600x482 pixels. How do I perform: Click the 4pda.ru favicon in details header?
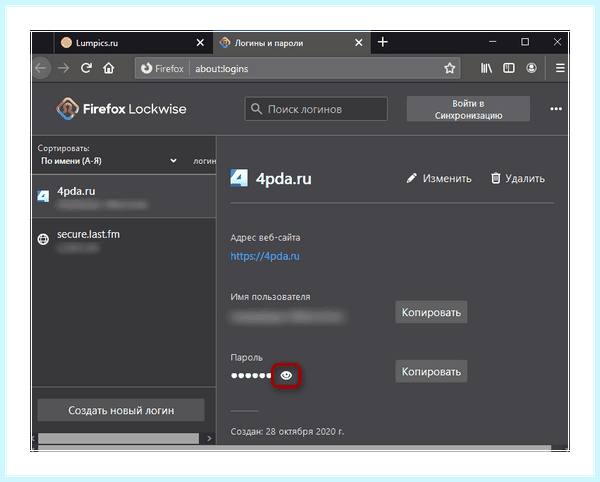tap(239, 178)
